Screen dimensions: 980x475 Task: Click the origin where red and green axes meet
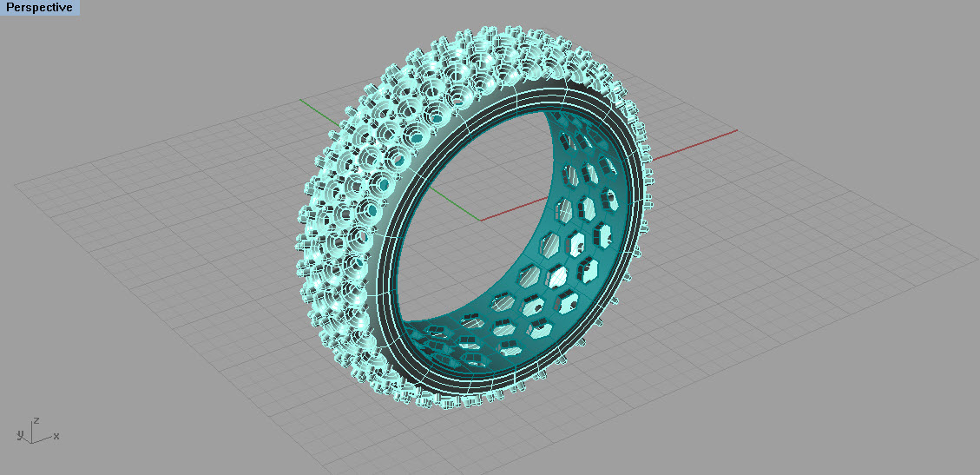(479, 220)
